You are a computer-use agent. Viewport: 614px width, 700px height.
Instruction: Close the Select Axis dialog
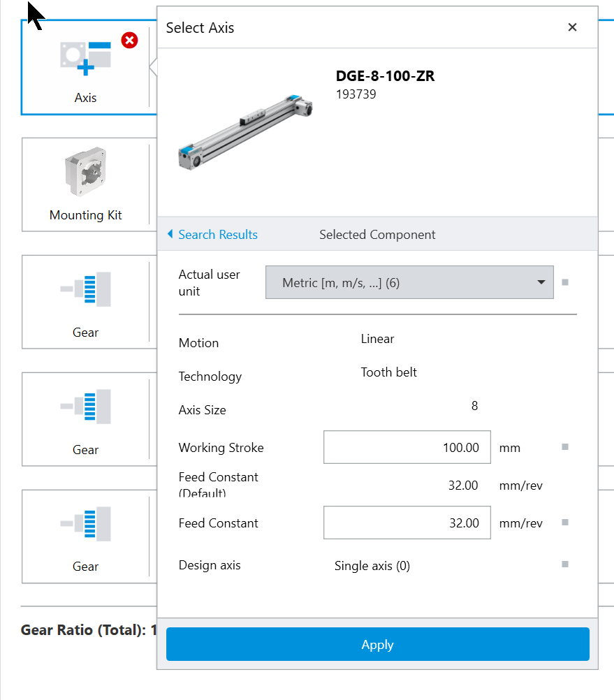pos(572,27)
